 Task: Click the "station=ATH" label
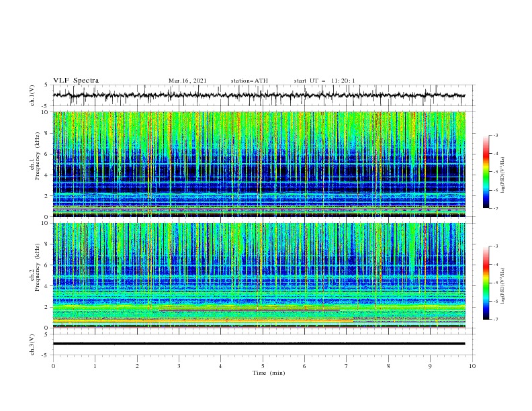point(249,81)
